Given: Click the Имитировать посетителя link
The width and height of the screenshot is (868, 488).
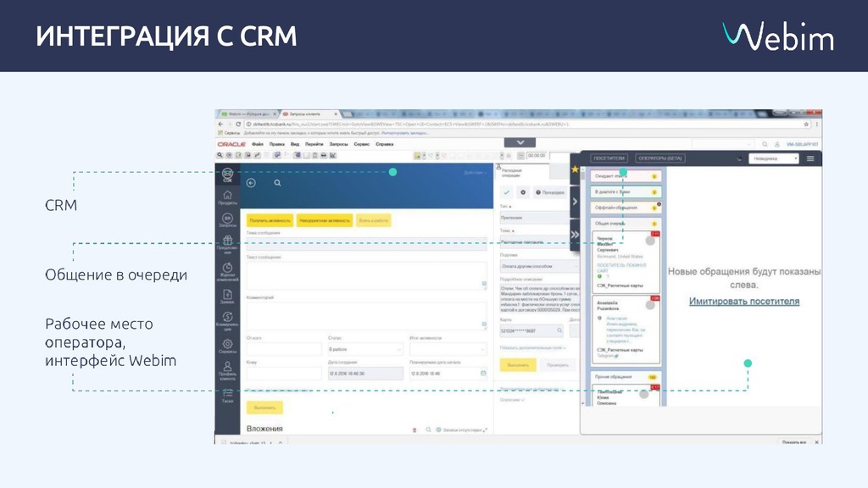Looking at the screenshot, I should point(744,301).
